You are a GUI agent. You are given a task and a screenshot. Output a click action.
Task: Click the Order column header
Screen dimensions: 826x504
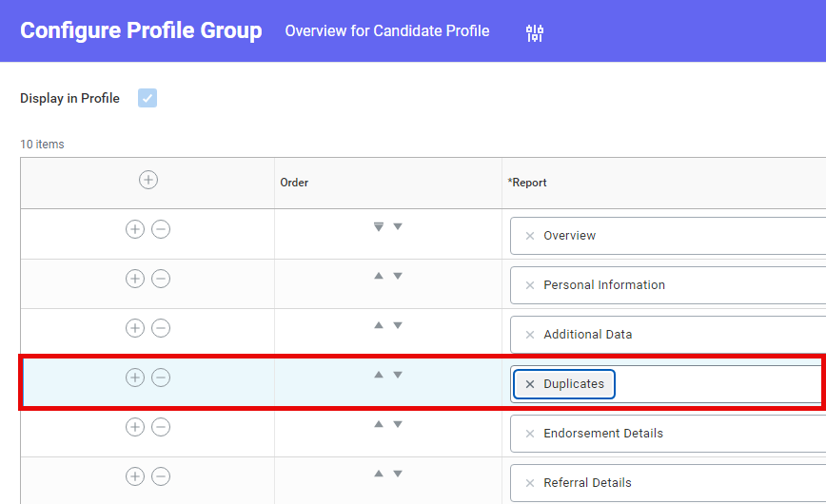tap(294, 183)
